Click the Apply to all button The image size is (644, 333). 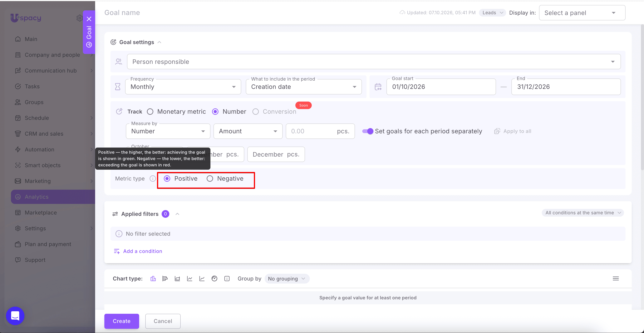tap(513, 131)
